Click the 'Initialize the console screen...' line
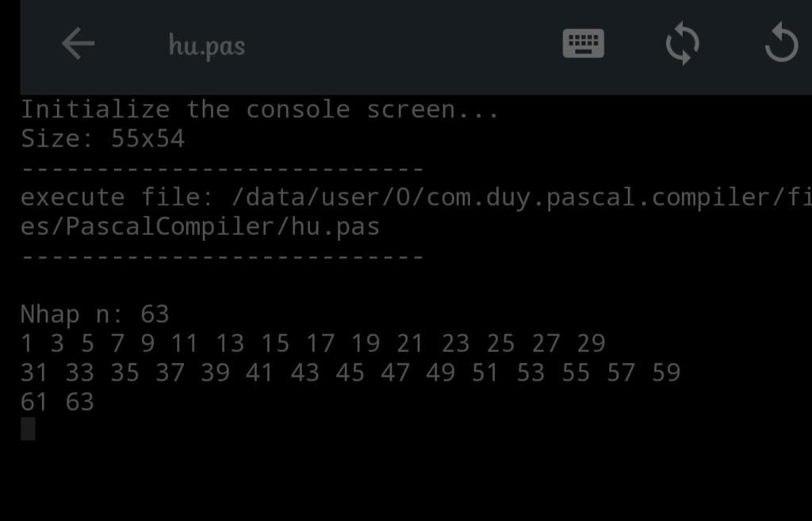Viewport: 812px width, 521px height. 259,109
